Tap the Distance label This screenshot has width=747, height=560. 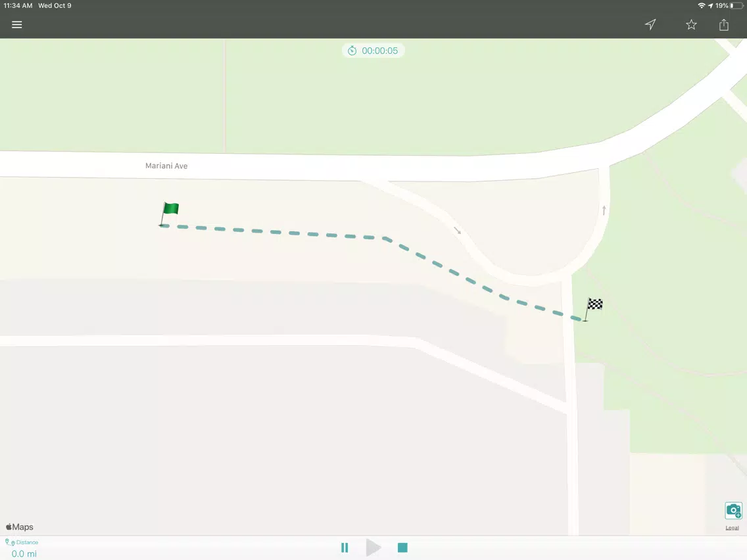click(x=27, y=542)
